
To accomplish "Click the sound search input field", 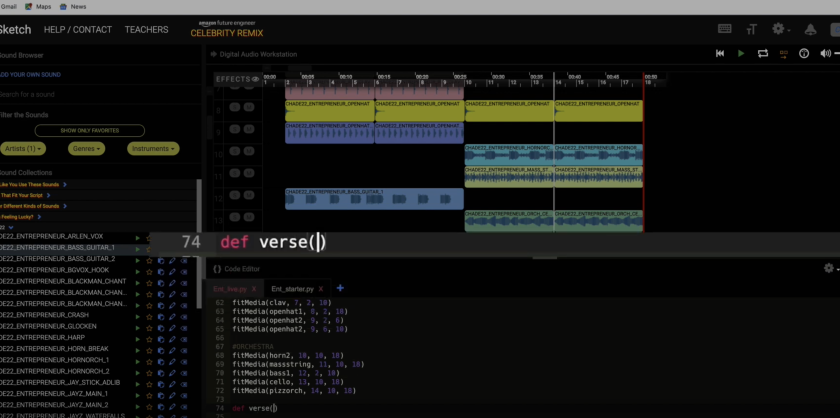I will (x=80, y=94).
